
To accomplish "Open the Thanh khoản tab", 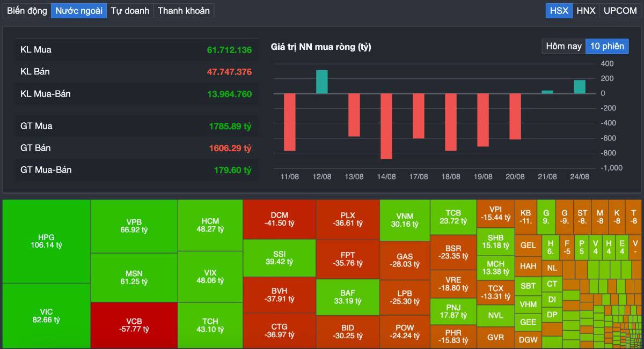I will (x=184, y=11).
